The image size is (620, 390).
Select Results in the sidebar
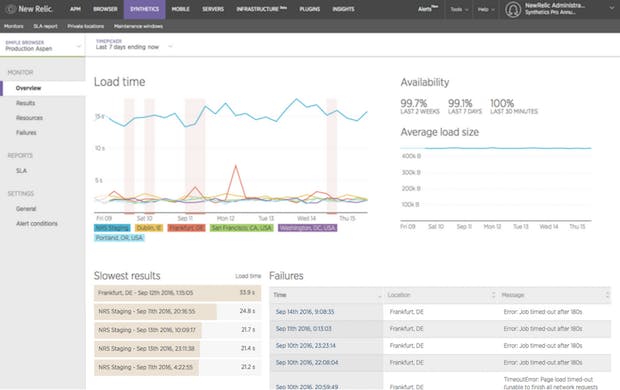(25, 103)
